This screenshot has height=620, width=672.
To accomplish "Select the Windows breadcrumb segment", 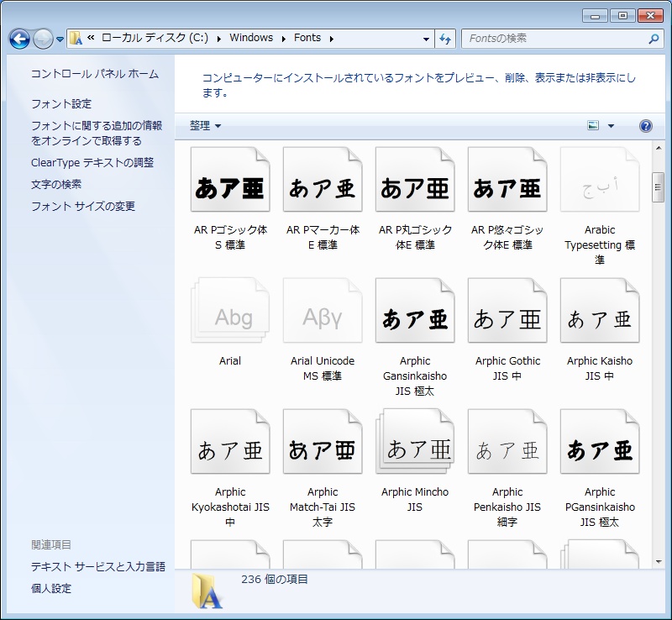I will [x=251, y=38].
